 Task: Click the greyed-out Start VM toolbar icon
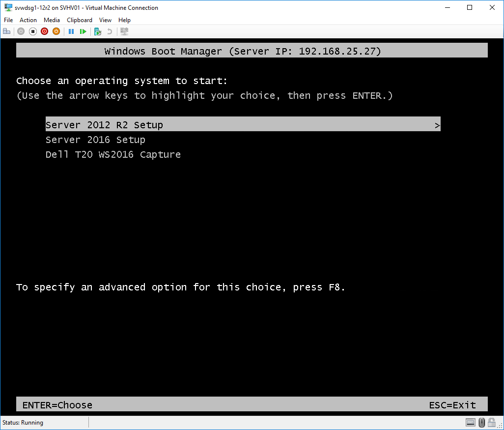pyautogui.click(x=21, y=31)
